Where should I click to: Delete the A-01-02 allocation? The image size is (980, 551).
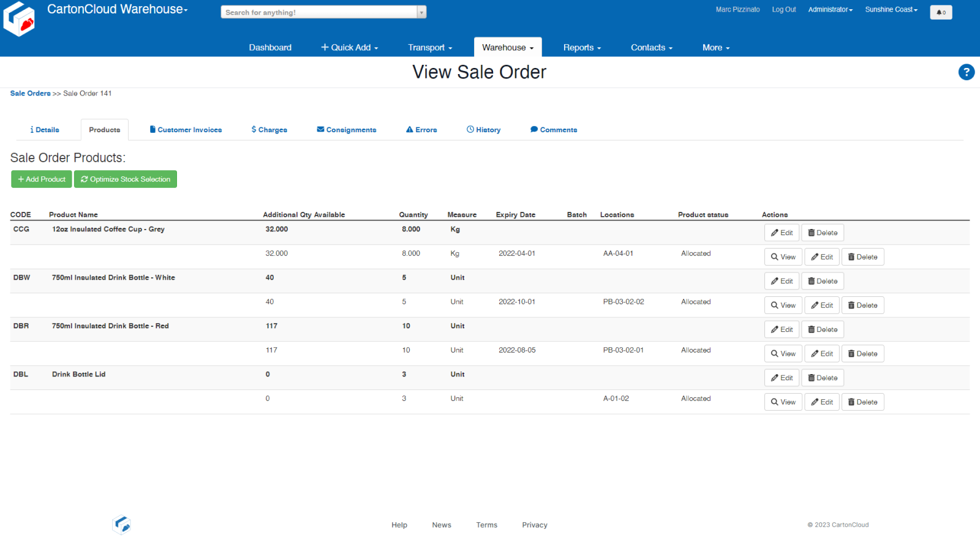863,402
